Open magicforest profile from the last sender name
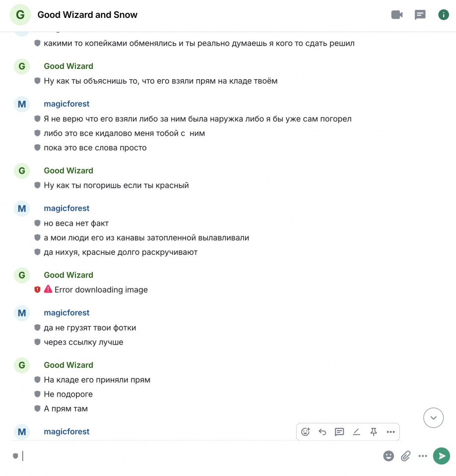The width and height of the screenshot is (456, 476). (x=66, y=431)
